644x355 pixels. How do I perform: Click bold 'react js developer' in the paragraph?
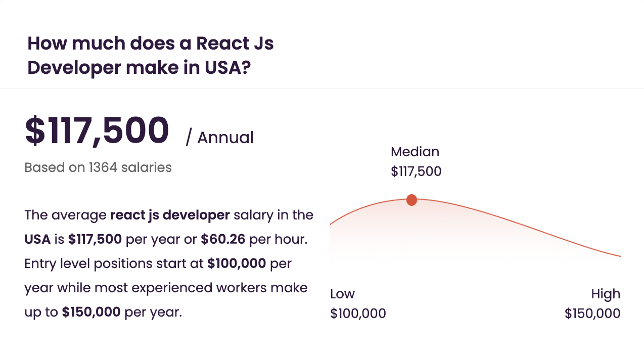(x=170, y=215)
